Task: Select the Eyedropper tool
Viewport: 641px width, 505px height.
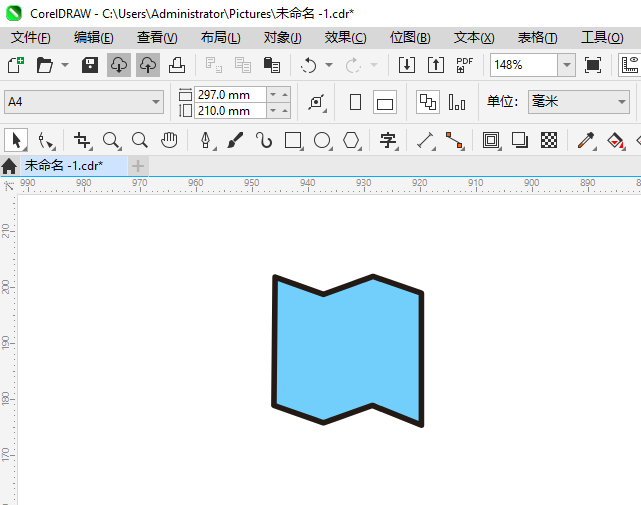Action: 586,140
